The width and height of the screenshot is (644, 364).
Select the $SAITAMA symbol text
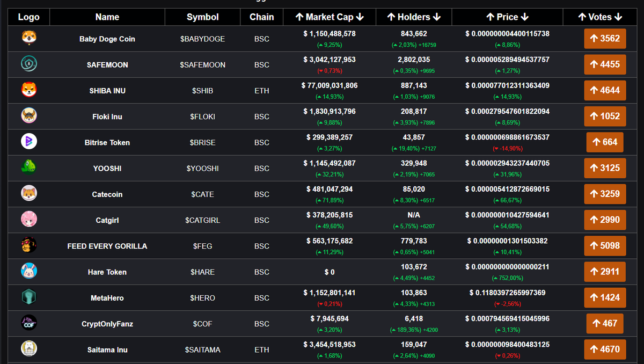[x=202, y=350]
